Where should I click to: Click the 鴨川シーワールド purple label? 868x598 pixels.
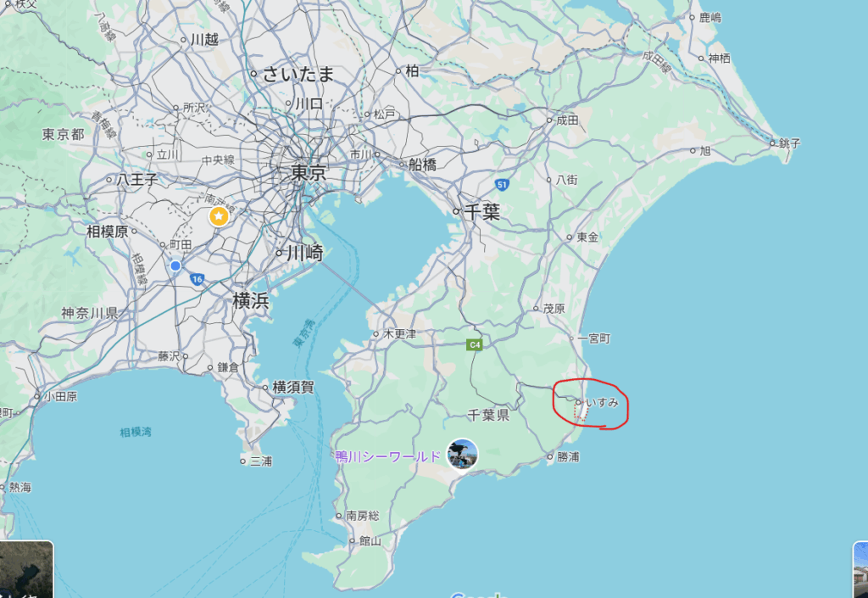[x=388, y=457]
